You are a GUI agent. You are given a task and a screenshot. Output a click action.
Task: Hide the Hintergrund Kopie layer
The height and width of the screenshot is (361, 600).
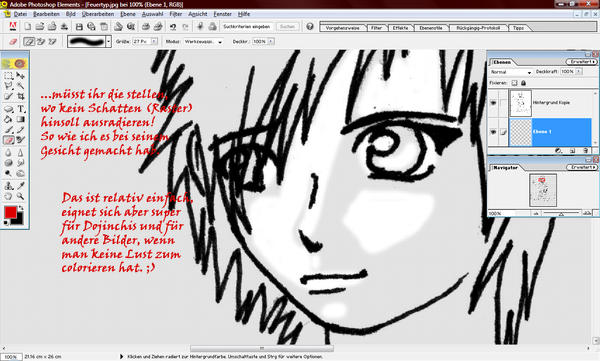pyautogui.click(x=493, y=103)
